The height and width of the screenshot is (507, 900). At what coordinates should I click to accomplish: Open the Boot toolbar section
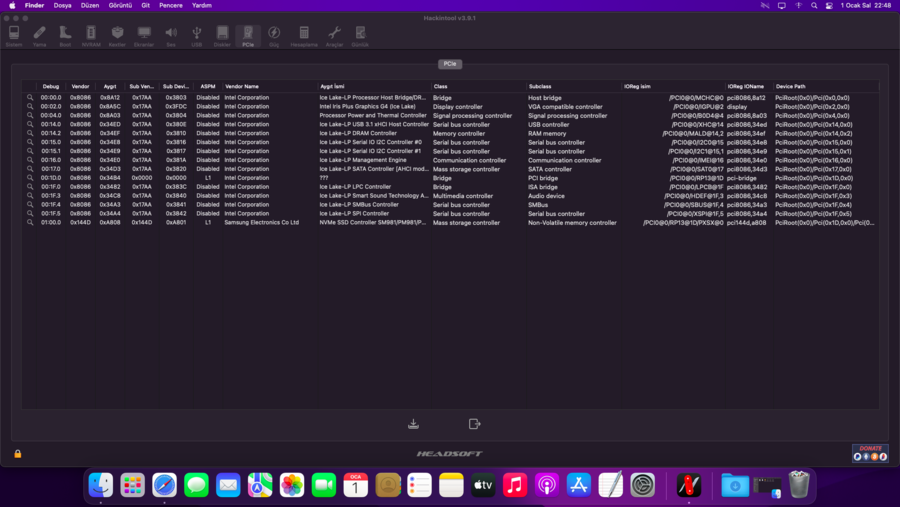[x=65, y=36]
